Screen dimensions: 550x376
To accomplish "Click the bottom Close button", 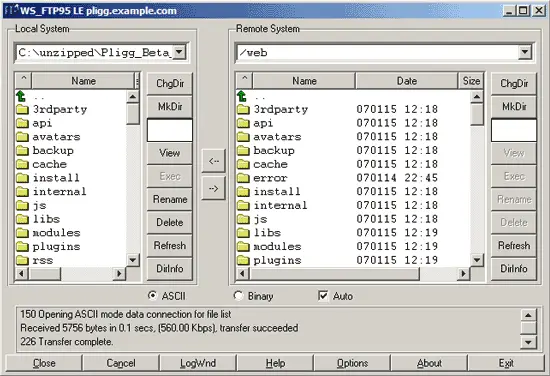I will point(44,363).
